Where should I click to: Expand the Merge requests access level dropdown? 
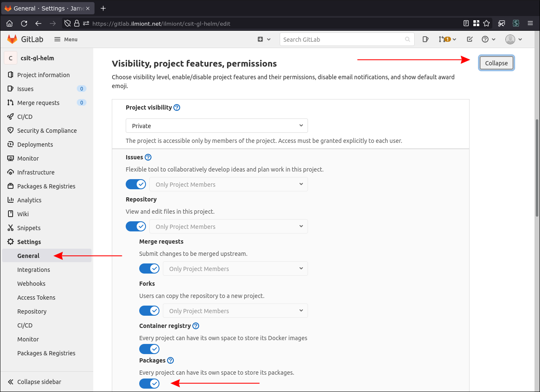pos(235,268)
